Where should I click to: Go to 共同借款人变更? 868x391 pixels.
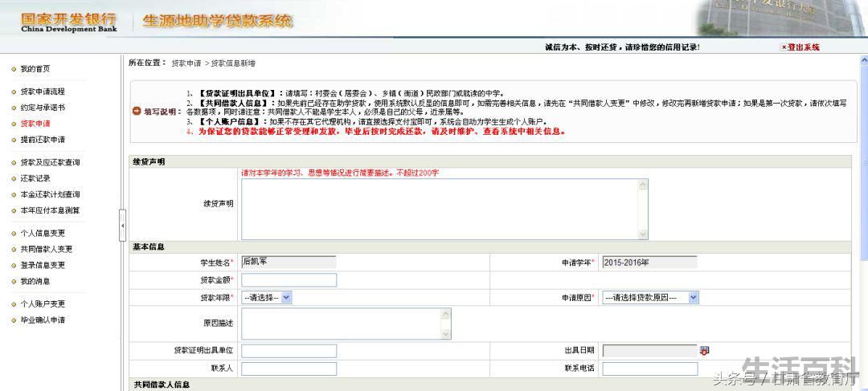pos(47,250)
